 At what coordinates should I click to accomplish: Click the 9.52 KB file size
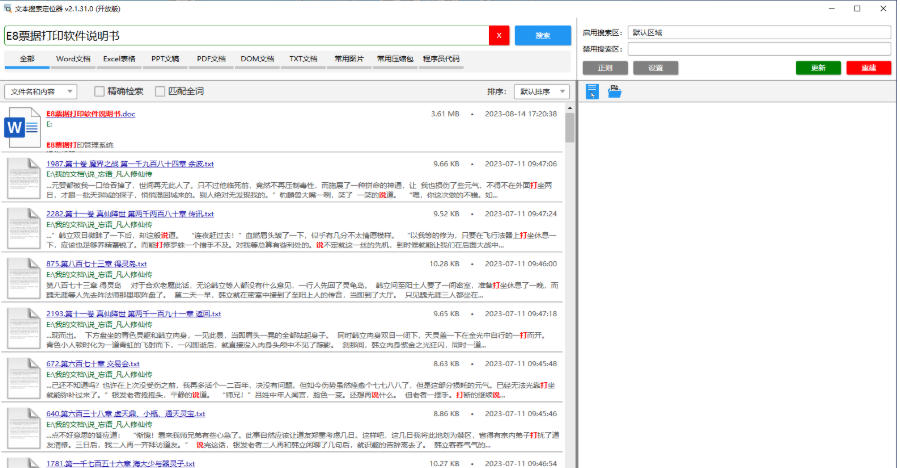pos(446,214)
